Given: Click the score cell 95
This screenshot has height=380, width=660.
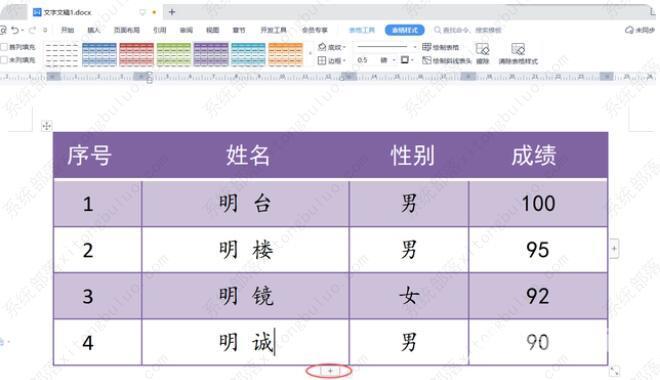Looking at the screenshot, I should [538, 250].
